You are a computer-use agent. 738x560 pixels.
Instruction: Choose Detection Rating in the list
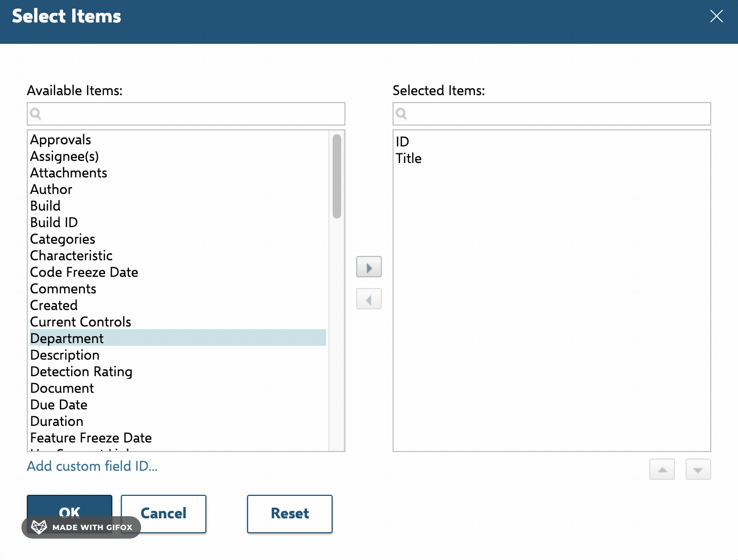point(178,371)
